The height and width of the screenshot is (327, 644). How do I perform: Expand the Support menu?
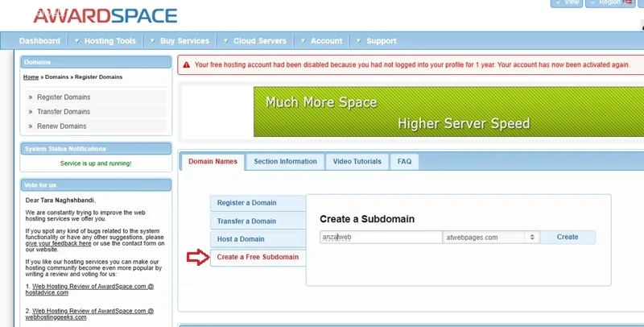coord(377,40)
